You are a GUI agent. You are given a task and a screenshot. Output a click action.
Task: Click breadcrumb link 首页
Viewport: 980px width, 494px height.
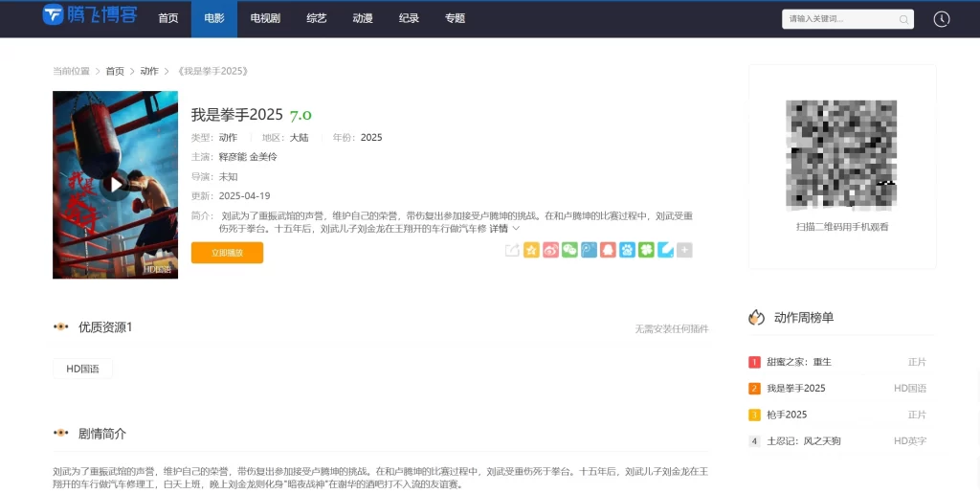(x=115, y=71)
